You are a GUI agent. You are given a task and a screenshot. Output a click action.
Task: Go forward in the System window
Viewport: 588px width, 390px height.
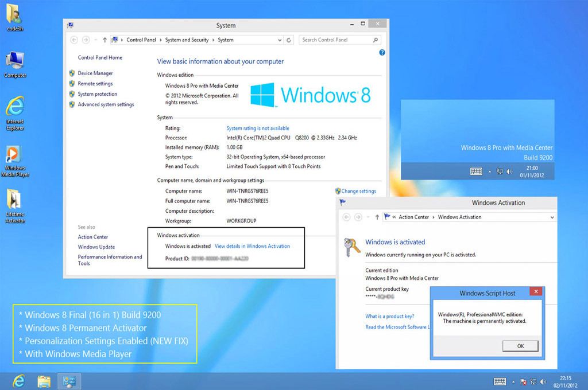coord(86,40)
